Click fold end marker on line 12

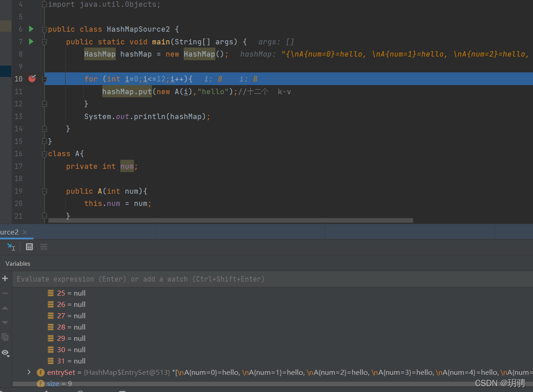[44, 104]
